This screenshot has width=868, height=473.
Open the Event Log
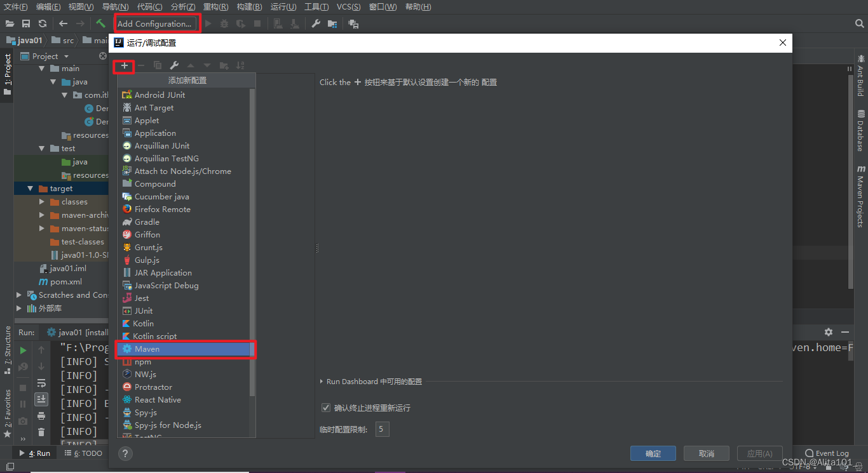coord(827,453)
